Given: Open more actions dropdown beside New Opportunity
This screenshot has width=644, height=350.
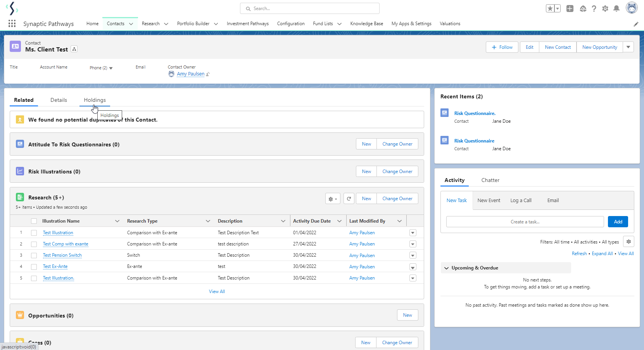Looking at the screenshot, I should tap(628, 47).
